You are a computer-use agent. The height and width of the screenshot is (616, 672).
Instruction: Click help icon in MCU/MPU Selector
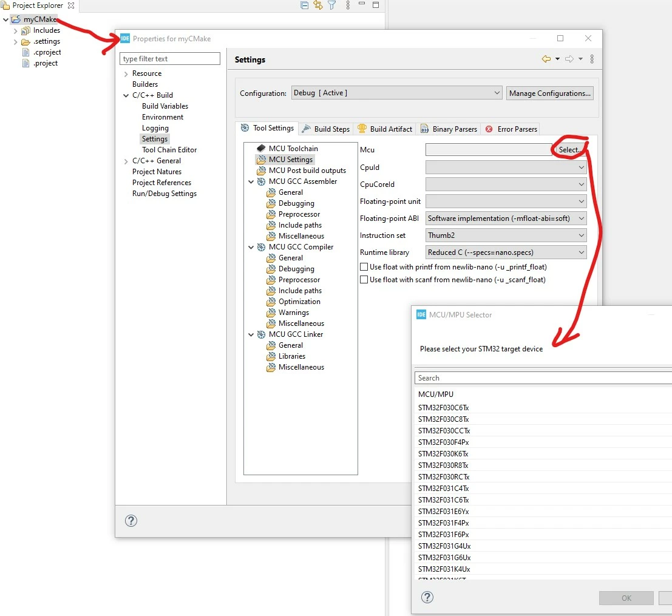click(427, 597)
